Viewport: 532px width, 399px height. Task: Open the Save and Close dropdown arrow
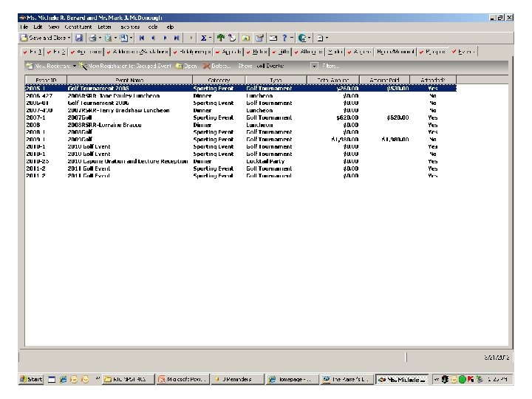pos(69,38)
